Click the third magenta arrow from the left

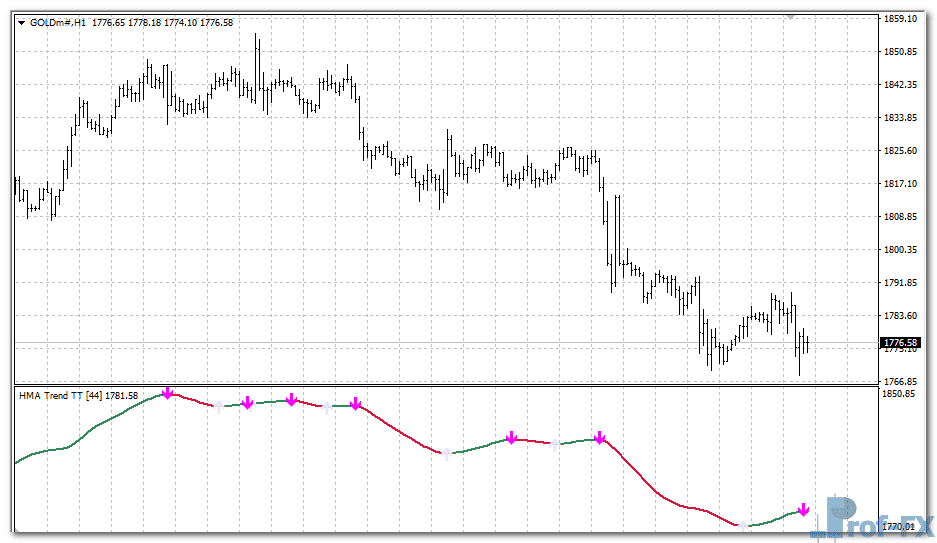tap(292, 400)
